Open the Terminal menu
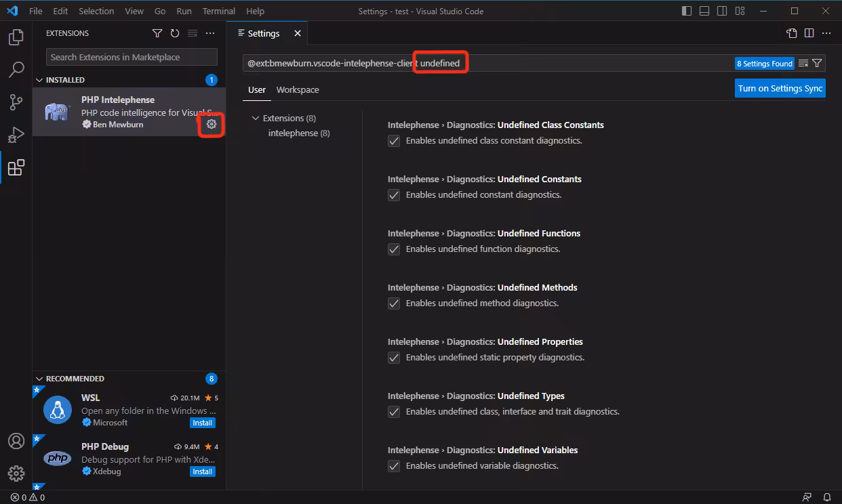This screenshot has width=842, height=504. tap(219, 11)
